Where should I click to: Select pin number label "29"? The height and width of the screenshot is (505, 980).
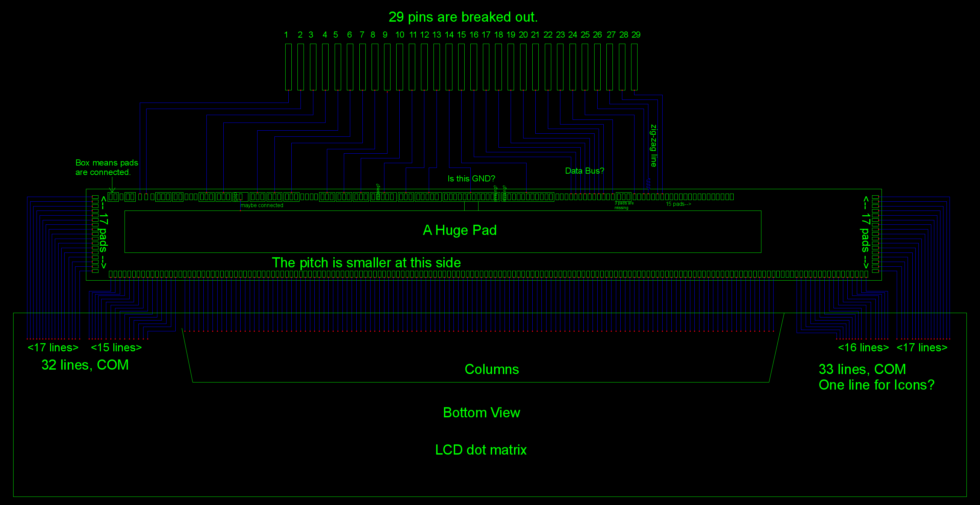pyautogui.click(x=636, y=35)
